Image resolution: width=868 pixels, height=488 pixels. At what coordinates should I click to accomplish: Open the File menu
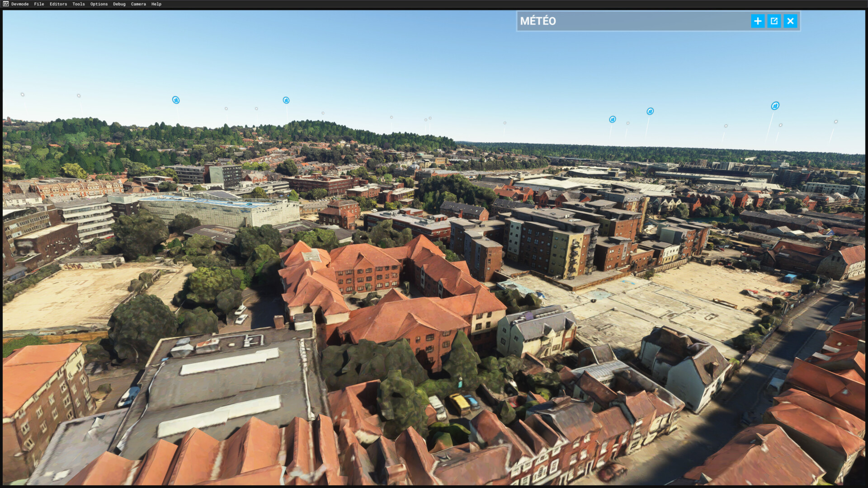click(39, 4)
